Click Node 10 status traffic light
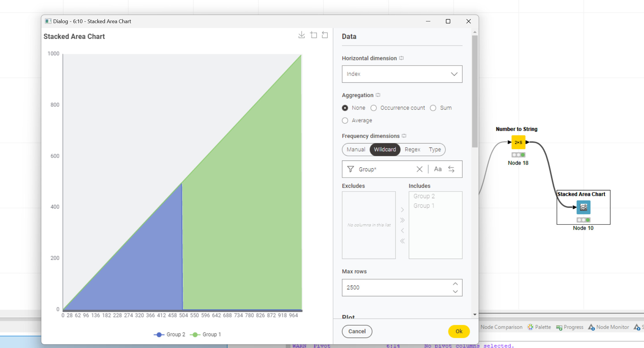Image resolution: width=644 pixels, height=348 pixels. click(x=583, y=220)
